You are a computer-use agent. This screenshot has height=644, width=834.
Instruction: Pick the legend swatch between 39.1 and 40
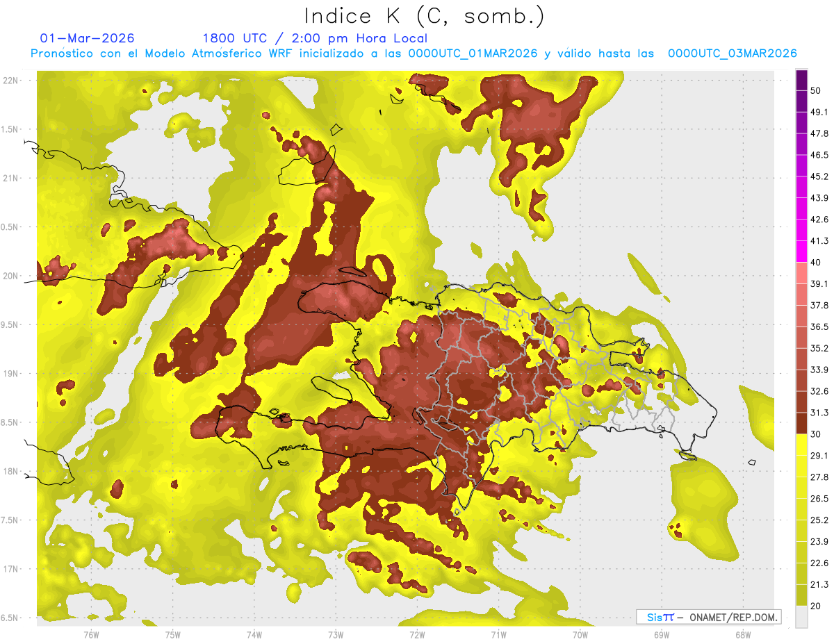(802, 274)
